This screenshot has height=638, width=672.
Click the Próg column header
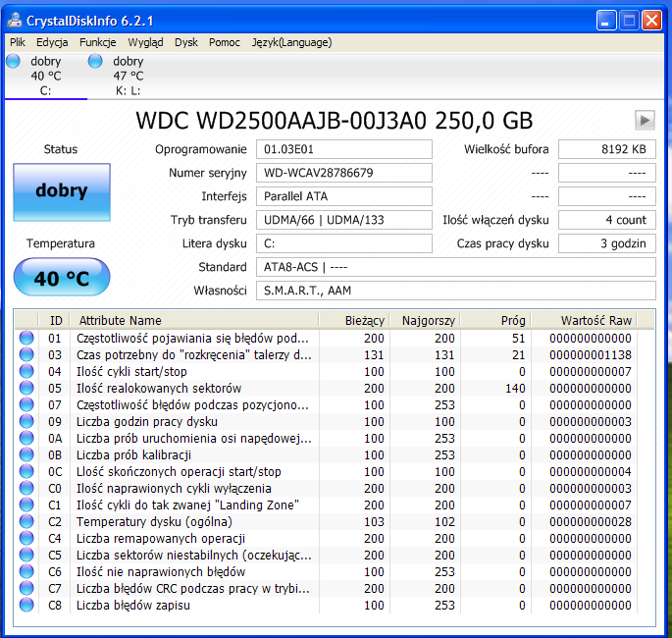click(x=495, y=320)
